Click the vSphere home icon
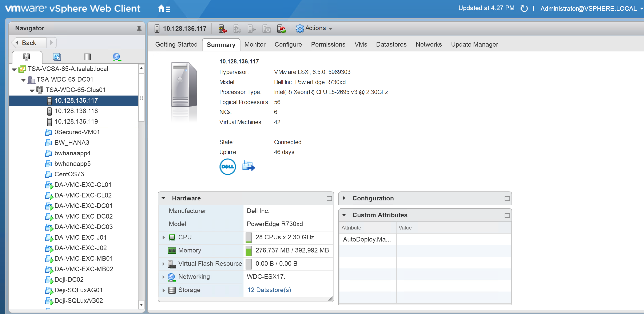Screen dimensions: 644x314 160,8
